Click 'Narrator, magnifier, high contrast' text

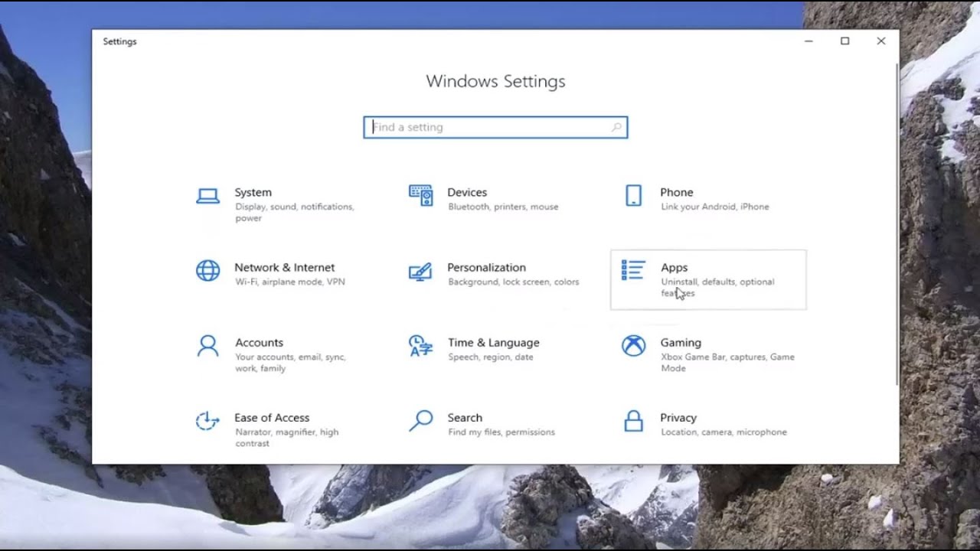coord(286,437)
